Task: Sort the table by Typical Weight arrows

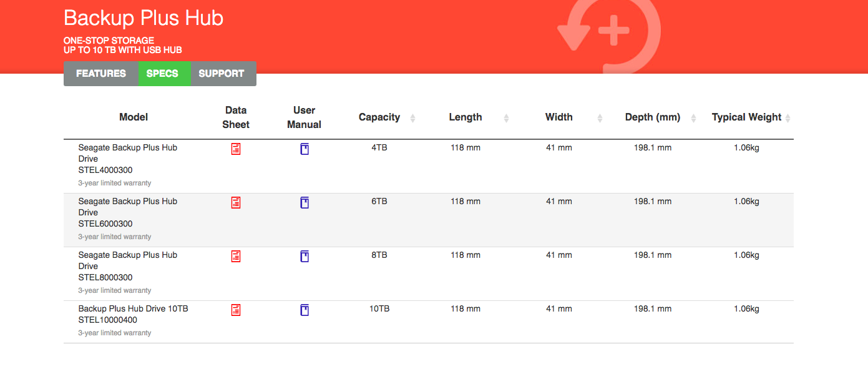Action: pos(788,118)
